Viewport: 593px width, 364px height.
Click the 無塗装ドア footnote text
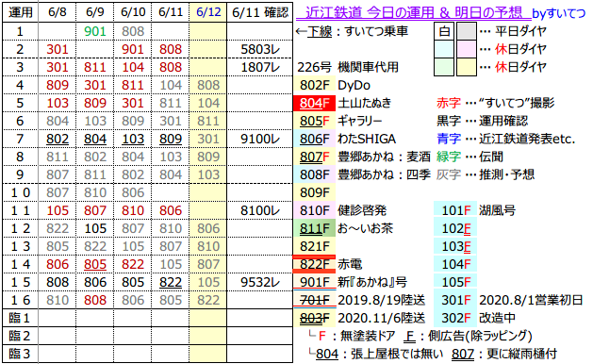point(368,336)
